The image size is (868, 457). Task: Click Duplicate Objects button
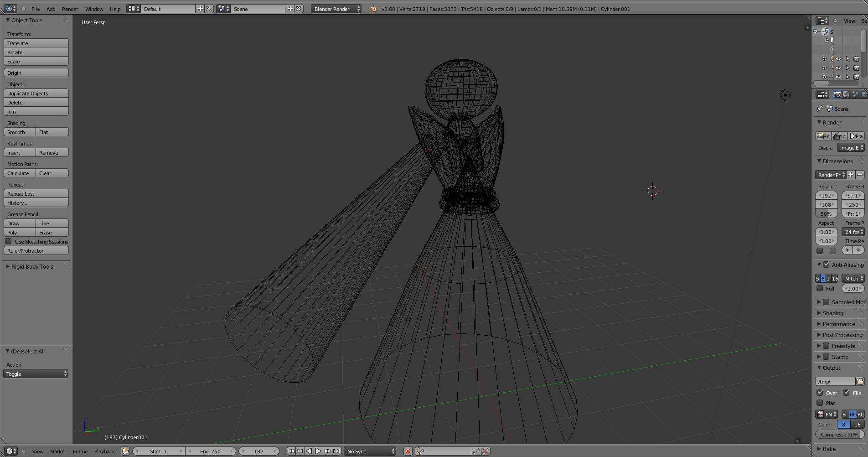(36, 93)
